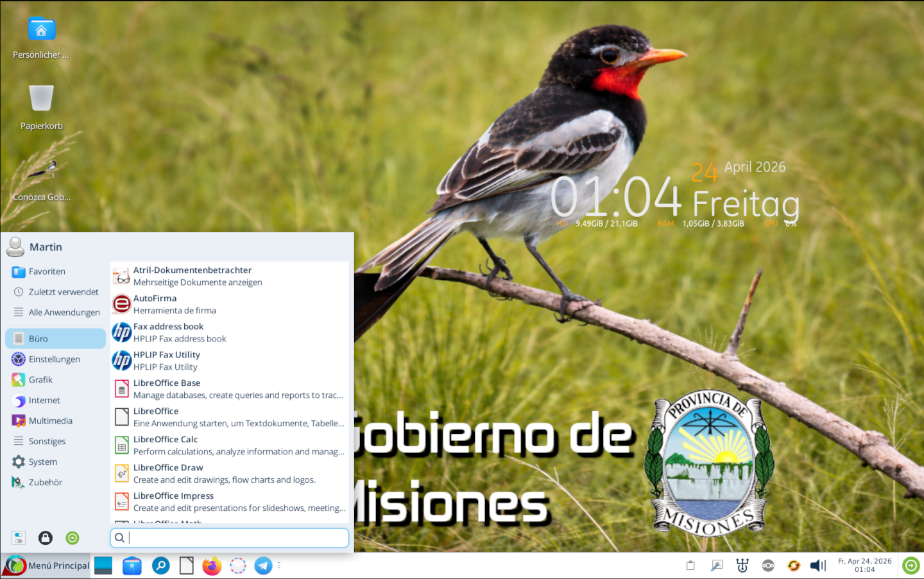Open the clipboard manager tray icon
The height and width of the screenshot is (579, 924).
(x=690, y=566)
